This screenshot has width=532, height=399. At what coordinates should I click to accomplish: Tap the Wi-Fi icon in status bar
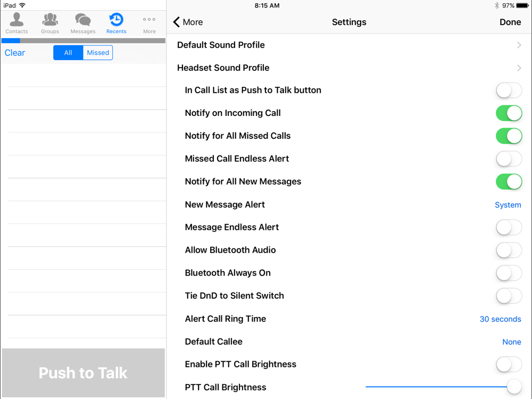point(22,5)
